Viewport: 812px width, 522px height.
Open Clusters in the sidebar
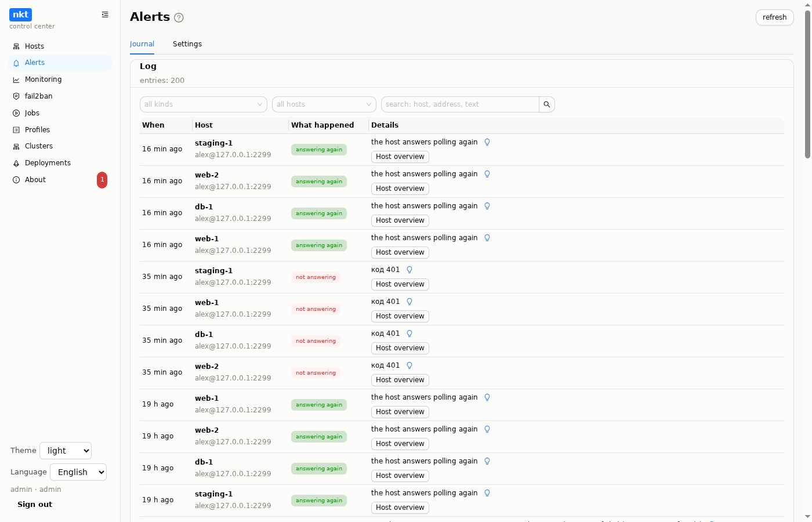[x=60, y=146]
